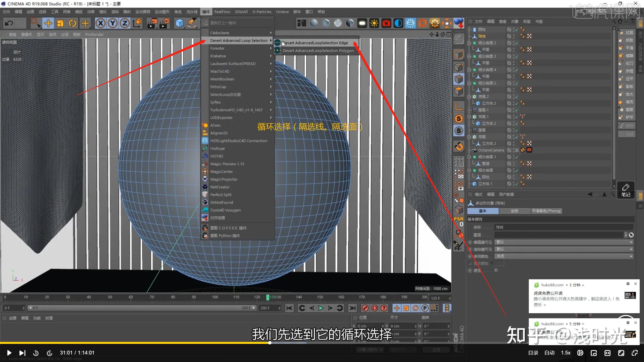Select the Move tool icon

pyautogui.click(x=48, y=23)
